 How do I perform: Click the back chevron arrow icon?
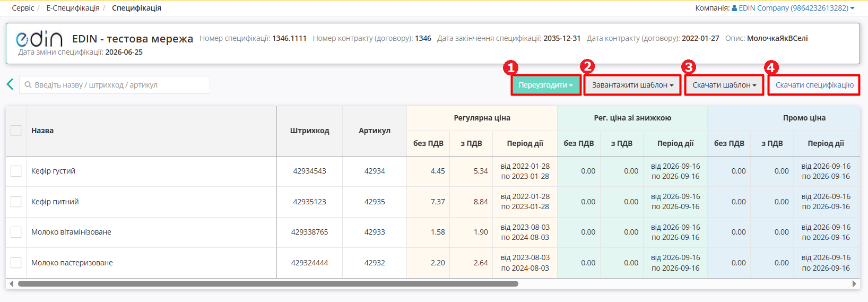pyautogui.click(x=10, y=84)
